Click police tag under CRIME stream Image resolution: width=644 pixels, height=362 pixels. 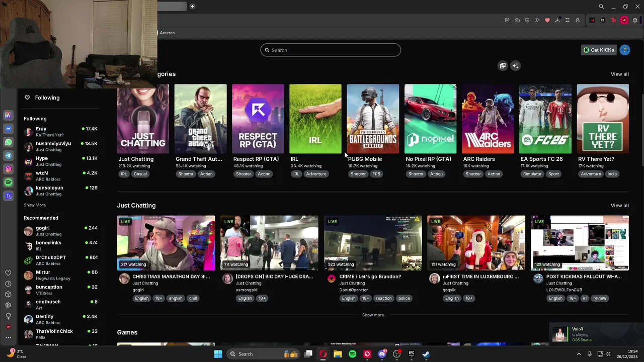point(404,298)
